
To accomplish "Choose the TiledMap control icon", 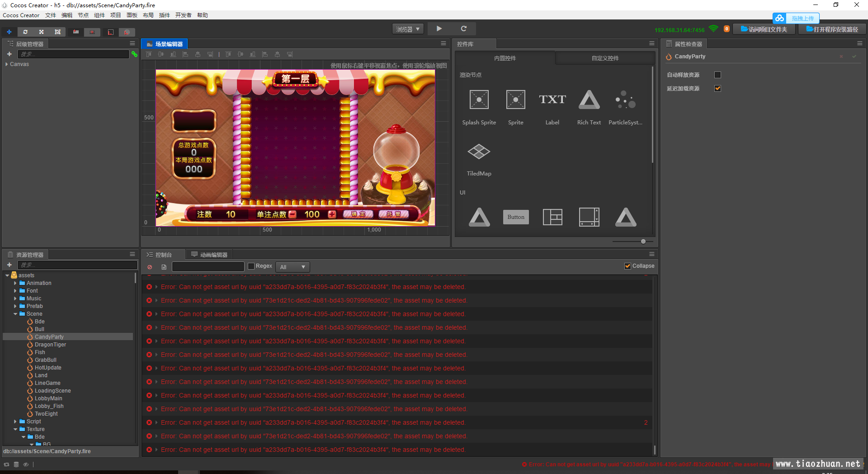I will pyautogui.click(x=479, y=152).
